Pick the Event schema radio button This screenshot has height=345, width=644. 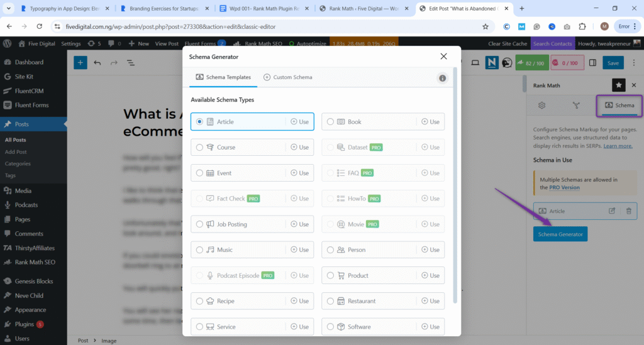199,173
